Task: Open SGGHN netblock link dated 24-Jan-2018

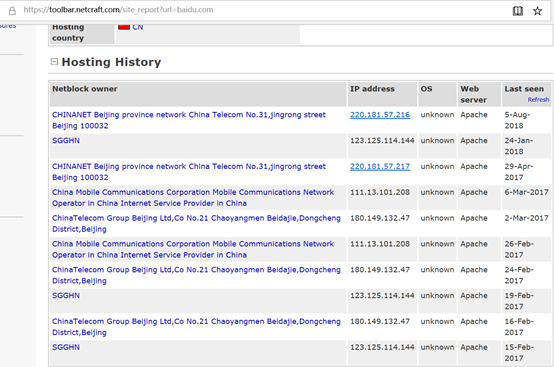Action: pyautogui.click(x=66, y=141)
